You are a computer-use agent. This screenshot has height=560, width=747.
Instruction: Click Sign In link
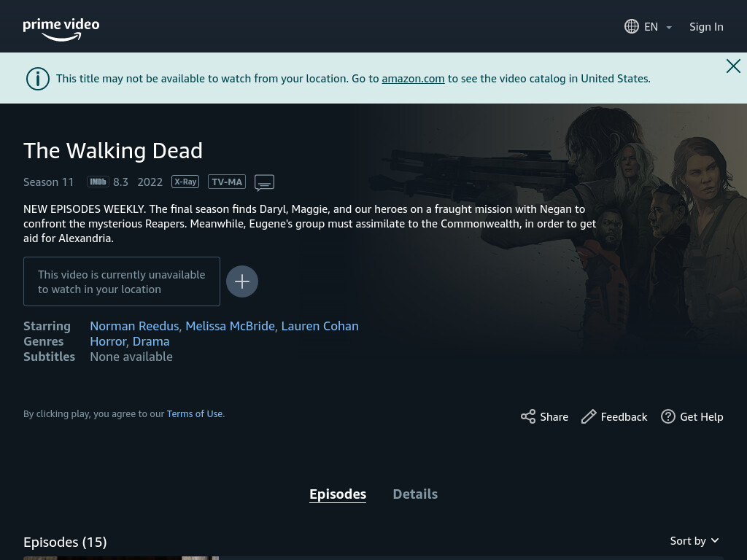click(706, 27)
